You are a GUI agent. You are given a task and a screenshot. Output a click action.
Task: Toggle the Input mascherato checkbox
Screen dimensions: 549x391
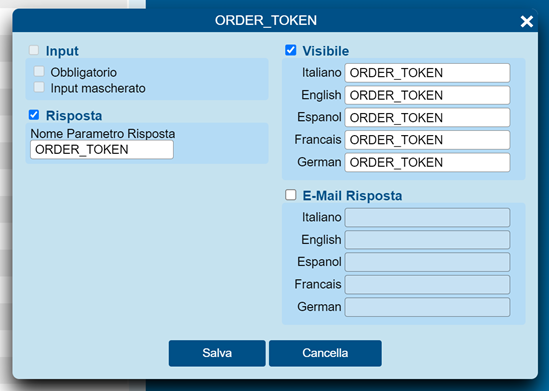tap(39, 87)
